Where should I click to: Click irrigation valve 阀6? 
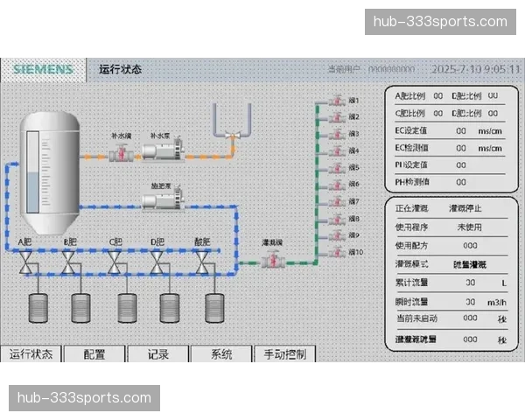pos(337,185)
